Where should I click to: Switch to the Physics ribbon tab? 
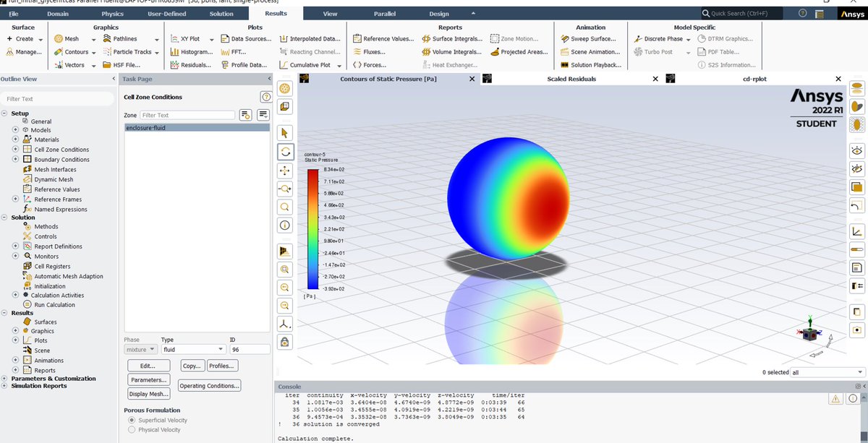112,14
